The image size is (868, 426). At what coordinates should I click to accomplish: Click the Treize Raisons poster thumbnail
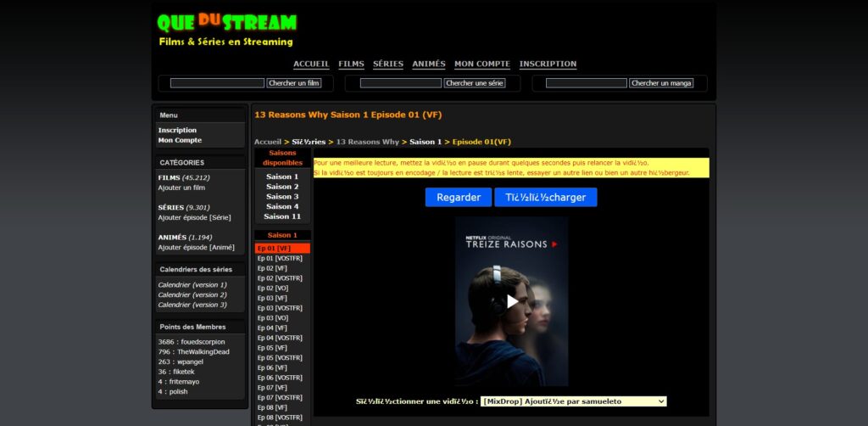pyautogui.click(x=511, y=301)
